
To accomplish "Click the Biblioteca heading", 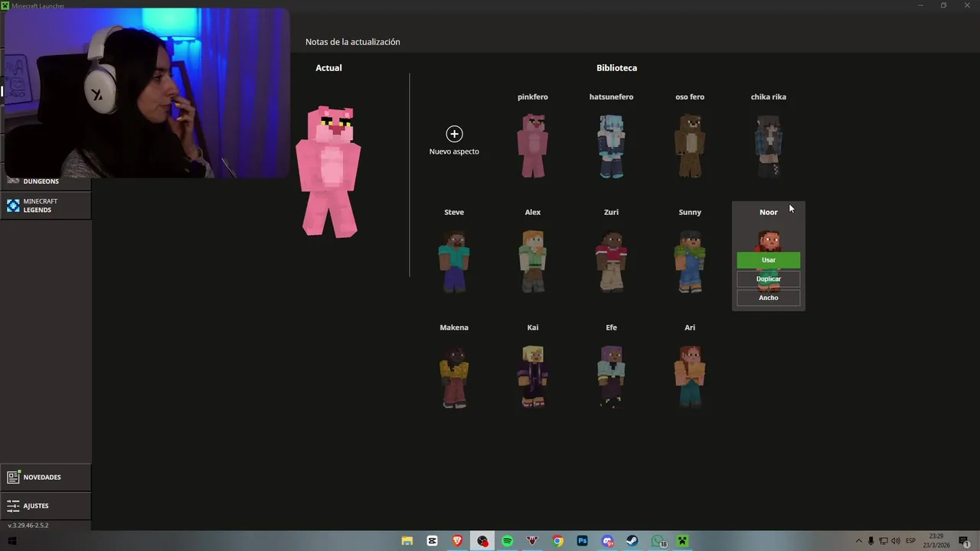I will (x=616, y=68).
